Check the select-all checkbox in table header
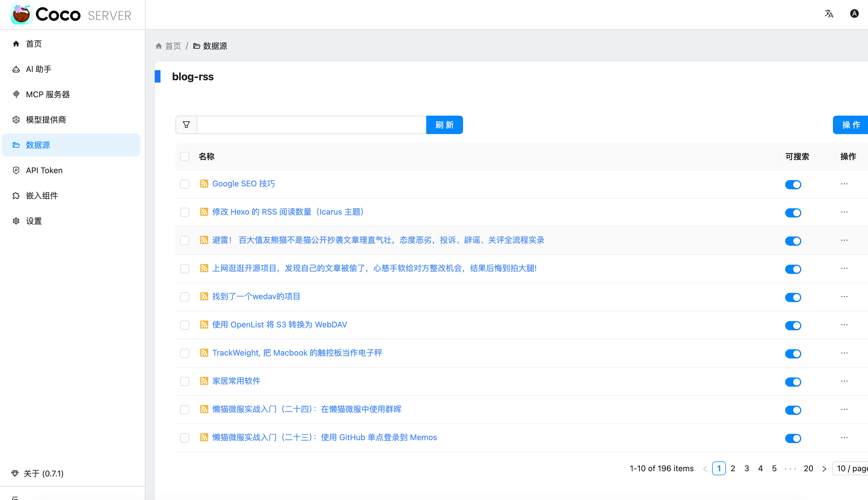This screenshot has width=868, height=500. 185,156
